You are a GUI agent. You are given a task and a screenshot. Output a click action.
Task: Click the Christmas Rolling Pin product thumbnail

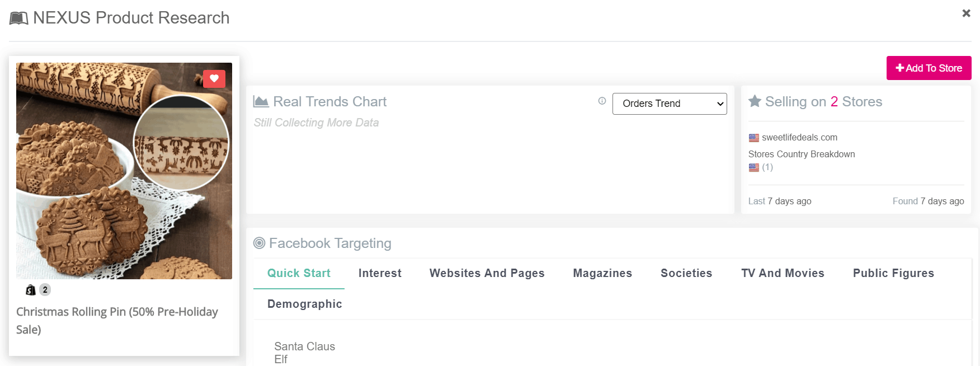pos(124,171)
